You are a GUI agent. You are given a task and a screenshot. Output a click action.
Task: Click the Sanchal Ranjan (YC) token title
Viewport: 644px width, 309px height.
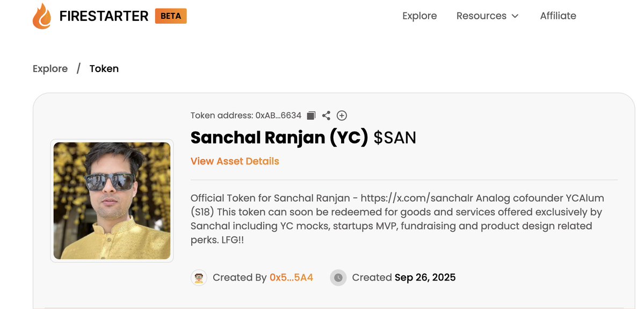point(279,138)
